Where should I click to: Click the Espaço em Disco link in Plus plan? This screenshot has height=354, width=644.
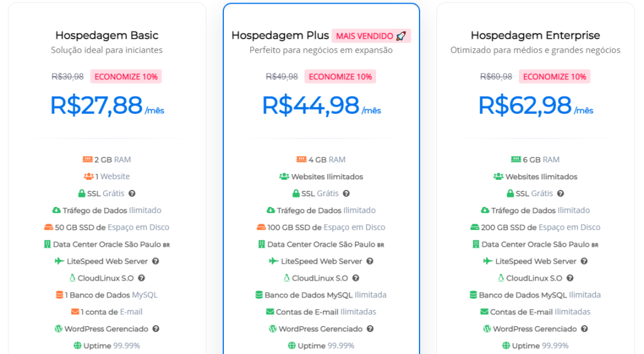pyautogui.click(x=355, y=227)
